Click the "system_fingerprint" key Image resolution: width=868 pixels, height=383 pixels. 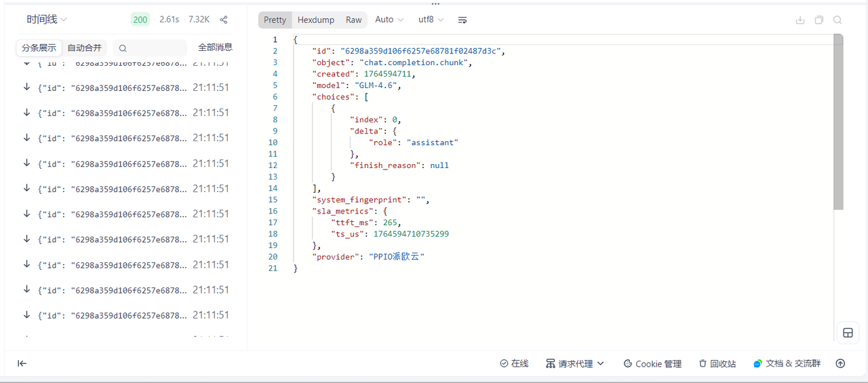(359, 199)
